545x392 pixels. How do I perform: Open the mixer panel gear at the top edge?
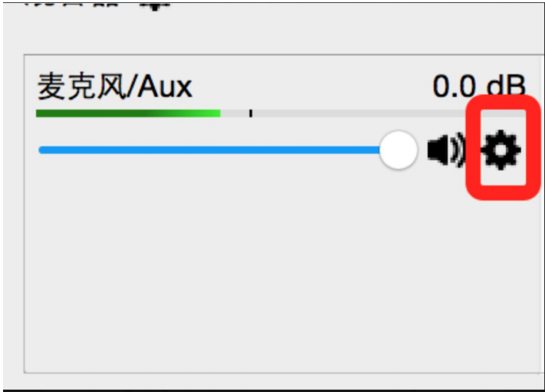(156, 5)
